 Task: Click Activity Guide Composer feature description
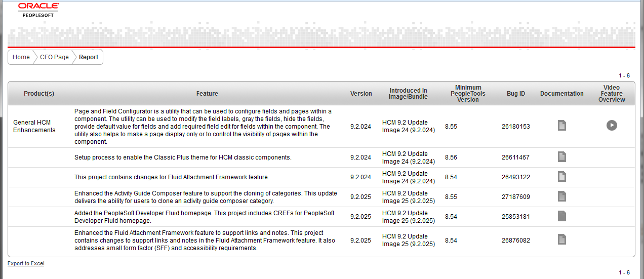tap(206, 197)
